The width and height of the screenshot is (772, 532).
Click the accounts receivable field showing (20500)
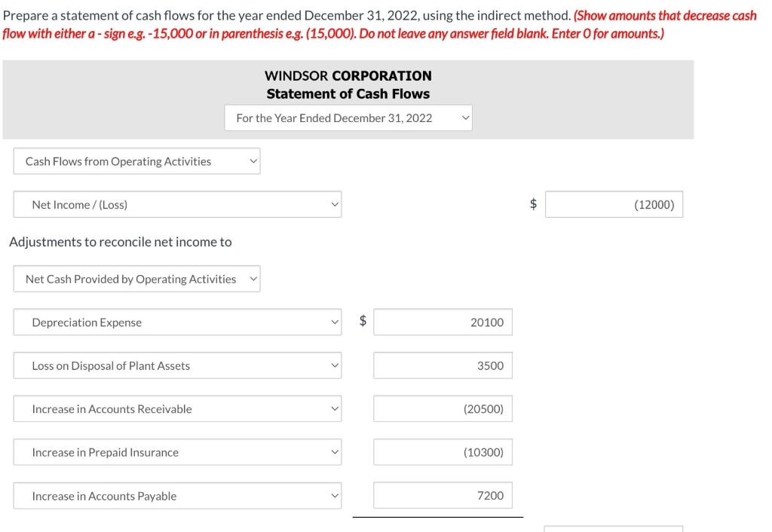[443, 408]
